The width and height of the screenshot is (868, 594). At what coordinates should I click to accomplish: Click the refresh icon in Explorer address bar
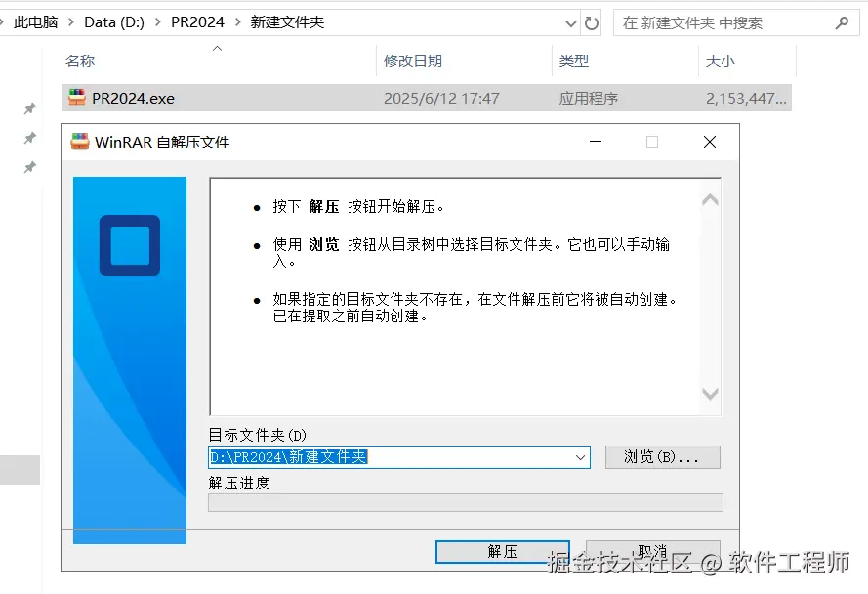point(592,23)
